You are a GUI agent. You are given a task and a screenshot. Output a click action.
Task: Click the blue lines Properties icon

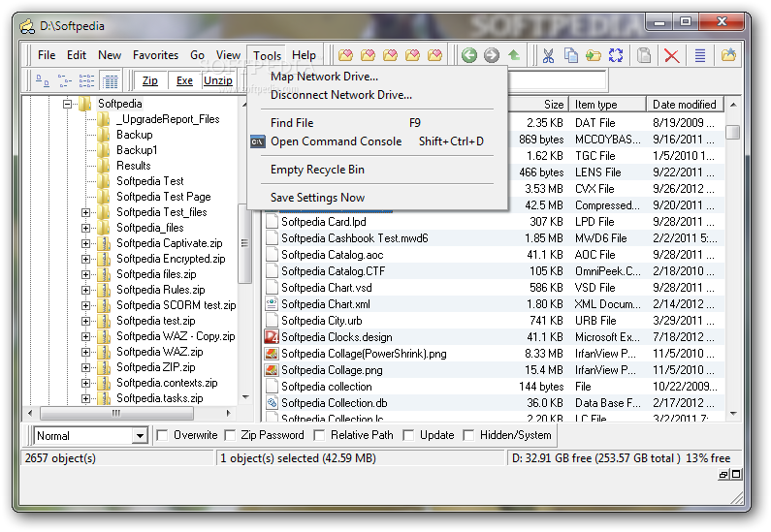700,55
